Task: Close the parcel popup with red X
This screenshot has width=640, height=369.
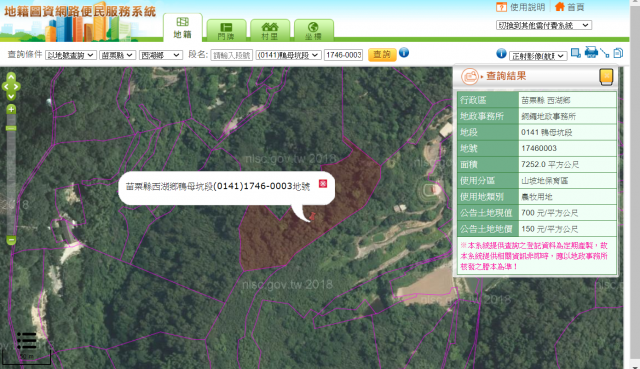Action: tap(323, 184)
